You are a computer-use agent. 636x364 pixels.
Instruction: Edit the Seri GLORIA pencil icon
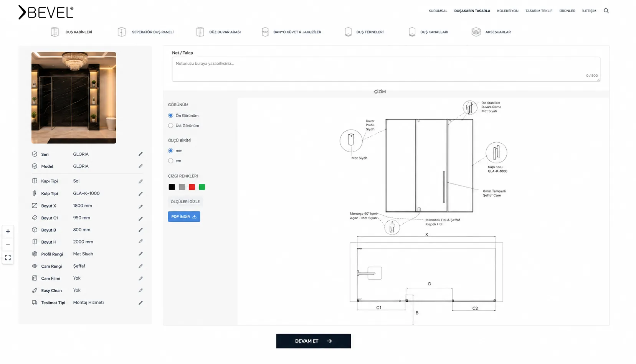pos(140,154)
